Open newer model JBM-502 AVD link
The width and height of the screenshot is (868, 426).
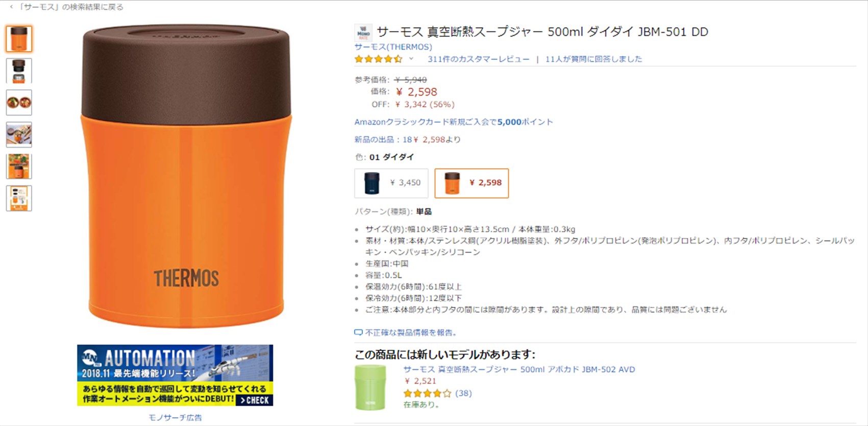pyautogui.click(x=519, y=369)
